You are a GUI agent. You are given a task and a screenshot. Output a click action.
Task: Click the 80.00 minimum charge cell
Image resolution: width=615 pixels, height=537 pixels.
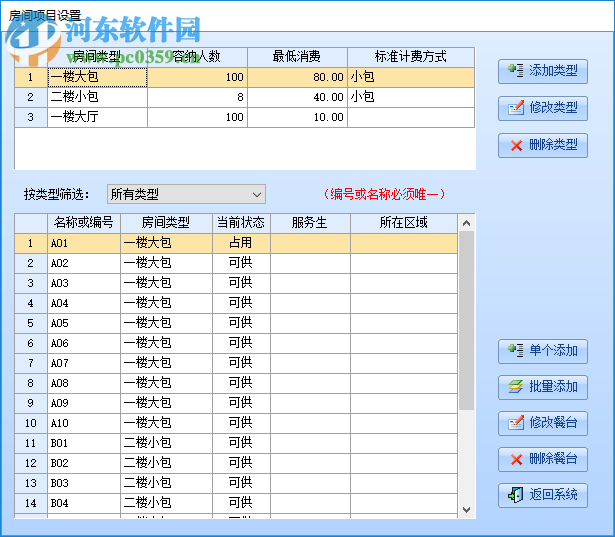pos(297,77)
